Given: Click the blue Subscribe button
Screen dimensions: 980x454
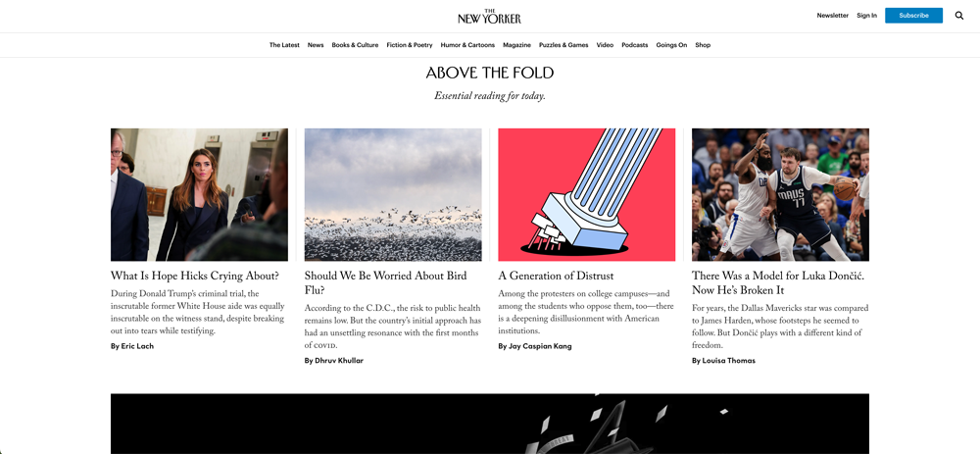Looking at the screenshot, I should [x=913, y=16].
